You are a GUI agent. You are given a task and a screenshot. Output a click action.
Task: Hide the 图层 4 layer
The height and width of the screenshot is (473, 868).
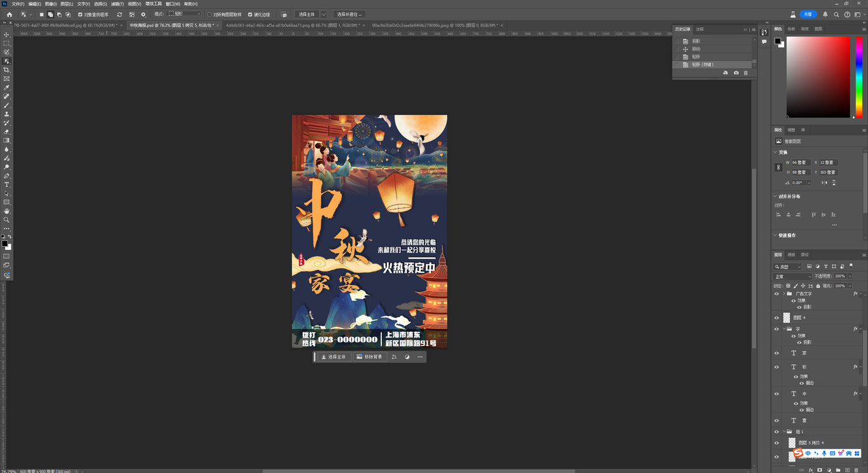pos(776,317)
